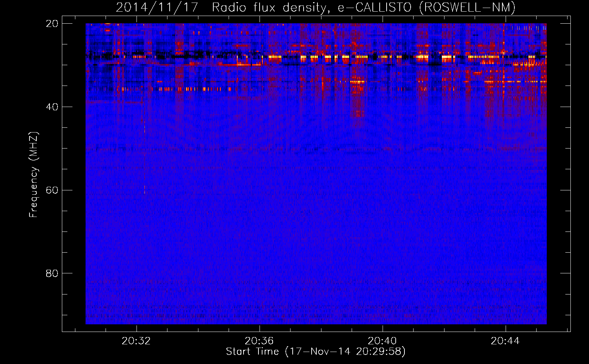Click the 20 frequency tick label

[x=52, y=24]
